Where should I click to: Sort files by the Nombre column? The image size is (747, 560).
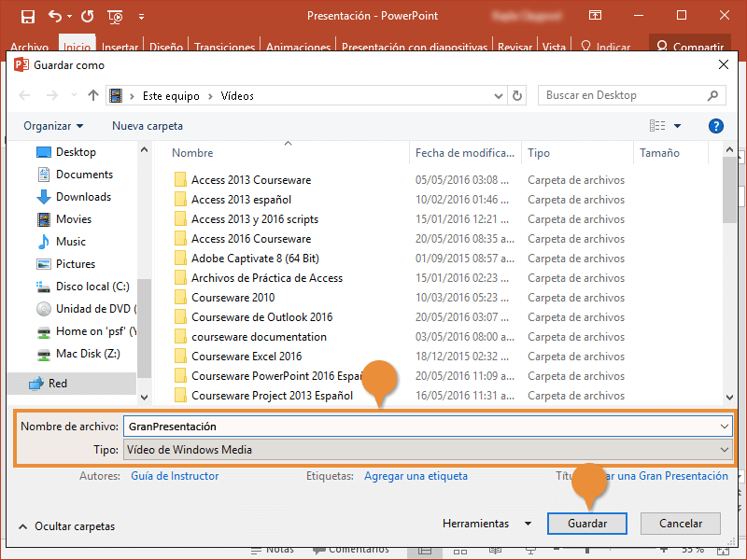pyautogui.click(x=192, y=153)
